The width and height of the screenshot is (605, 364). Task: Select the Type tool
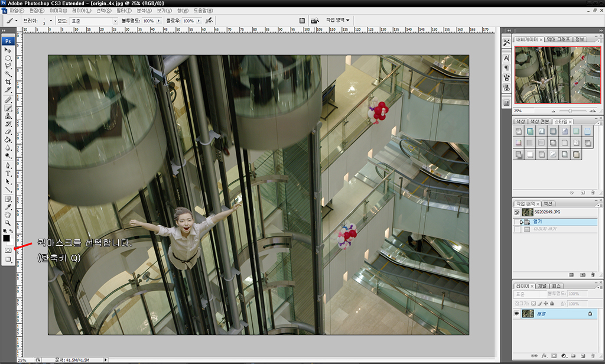8,174
